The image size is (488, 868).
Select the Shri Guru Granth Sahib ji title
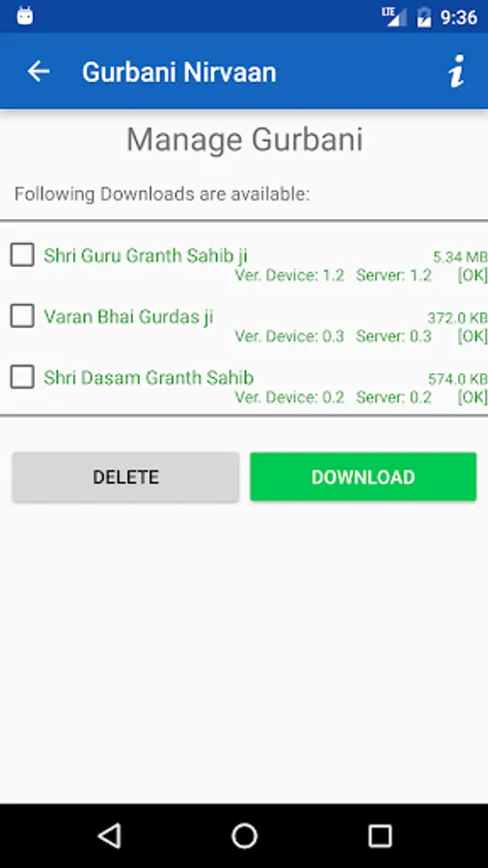pyautogui.click(x=146, y=256)
